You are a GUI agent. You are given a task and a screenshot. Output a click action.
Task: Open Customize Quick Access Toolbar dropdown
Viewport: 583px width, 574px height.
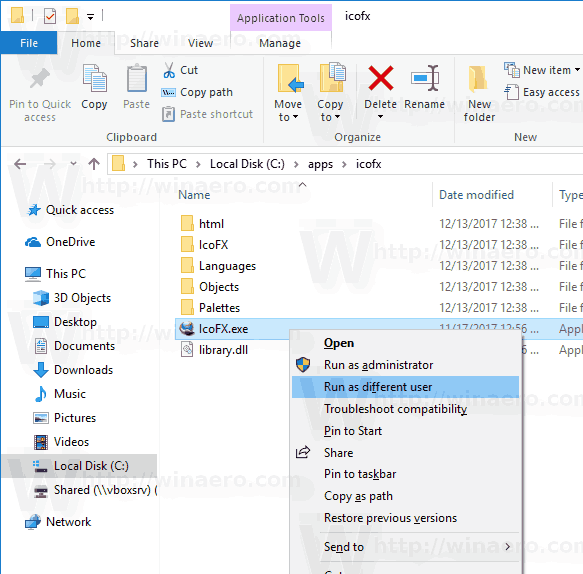pyautogui.click(x=90, y=16)
